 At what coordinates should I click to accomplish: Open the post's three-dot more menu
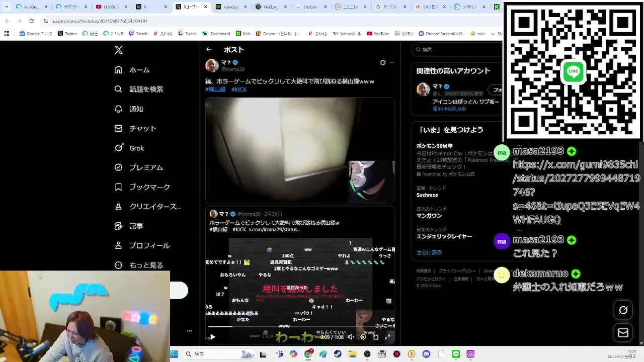(x=392, y=62)
